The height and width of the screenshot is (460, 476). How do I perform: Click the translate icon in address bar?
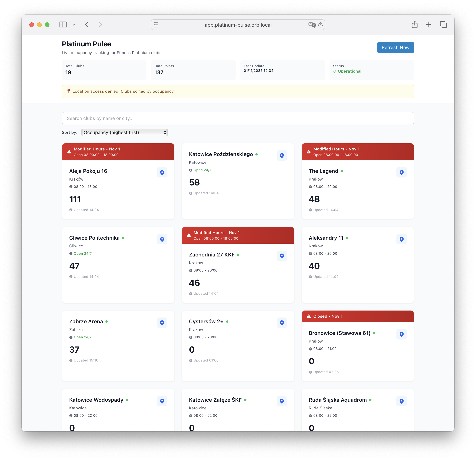(x=312, y=25)
